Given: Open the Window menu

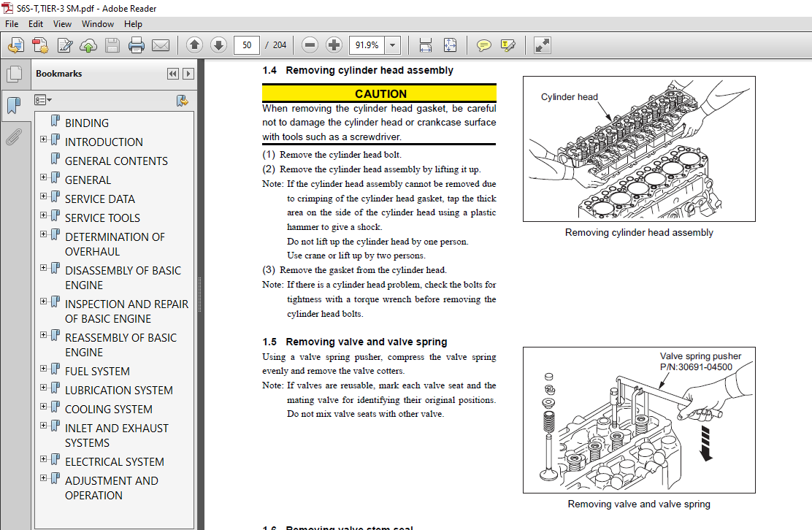Looking at the screenshot, I should click(98, 24).
